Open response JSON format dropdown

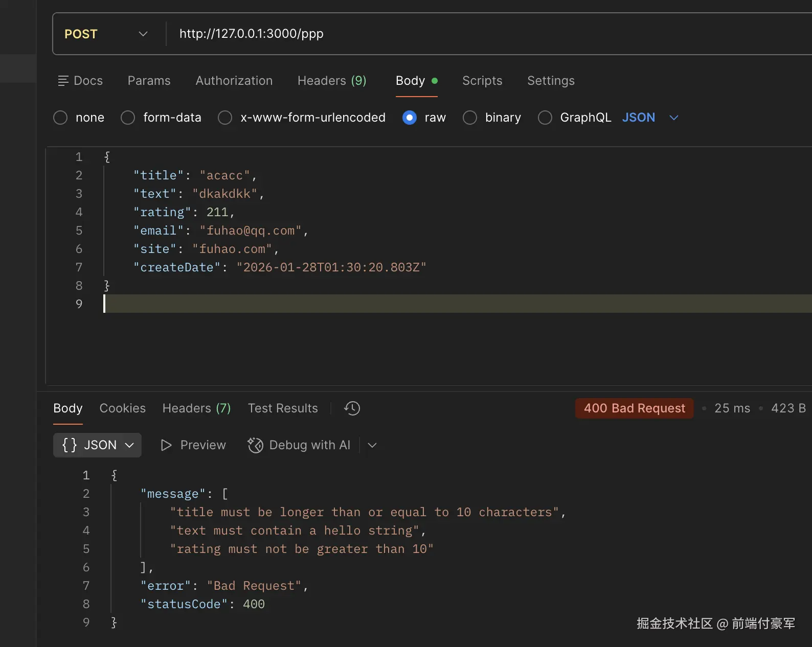97,445
